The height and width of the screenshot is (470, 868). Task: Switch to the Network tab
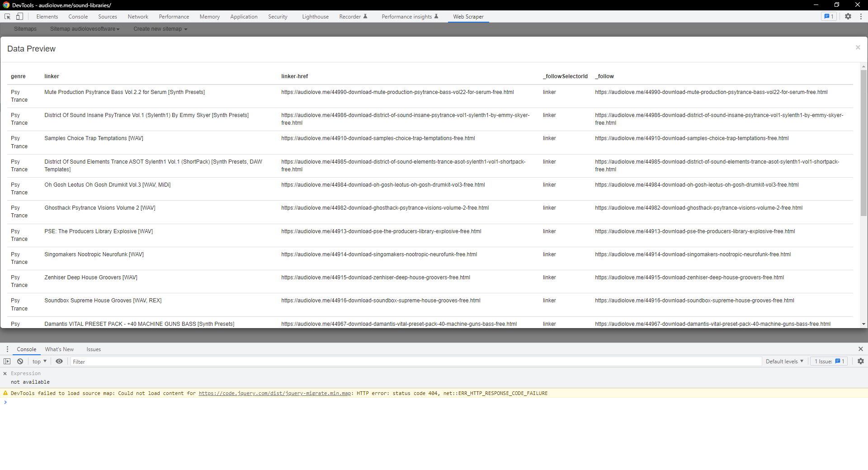(x=138, y=17)
